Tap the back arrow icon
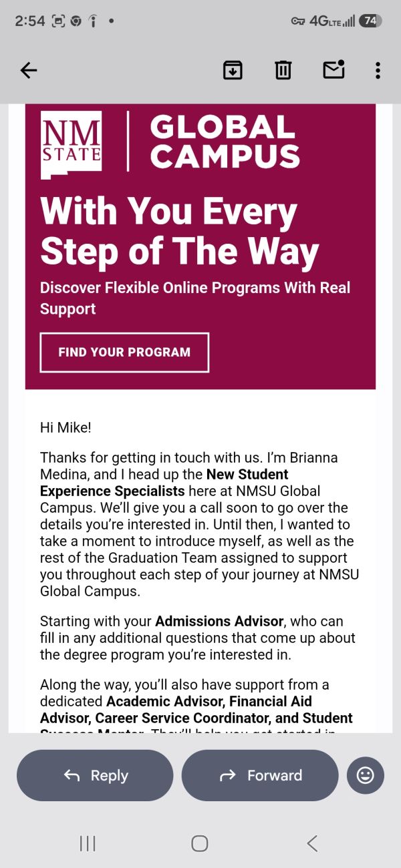The width and height of the screenshot is (401, 868). pyautogui.click(x=29, y=70)
